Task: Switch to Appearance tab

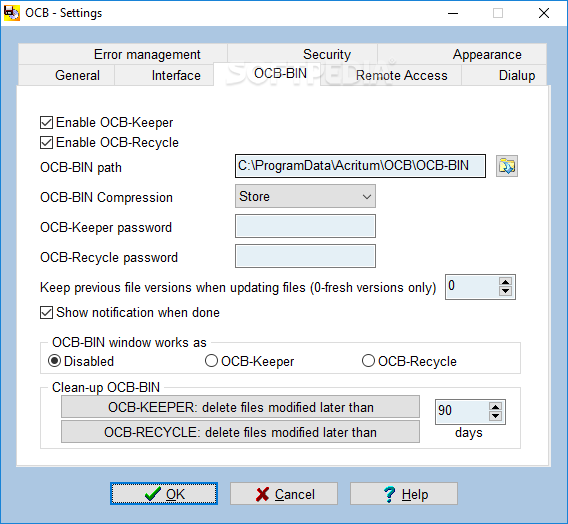Action: pos(462,54)
